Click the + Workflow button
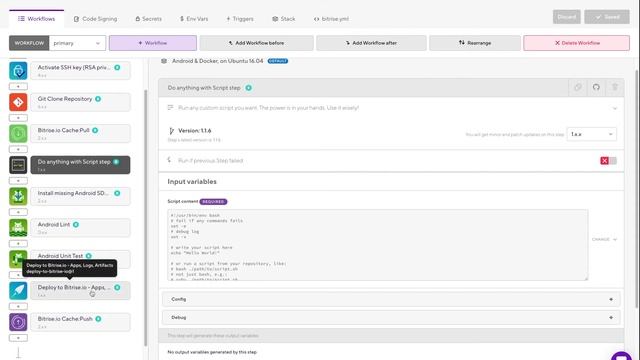Viewport: 640px width, 360px height. pos(153,43)
